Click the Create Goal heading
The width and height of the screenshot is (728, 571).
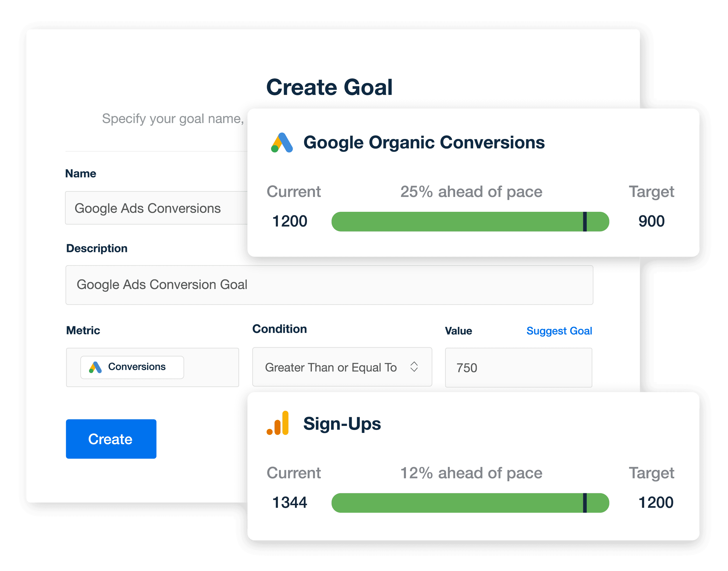(330, 87)
